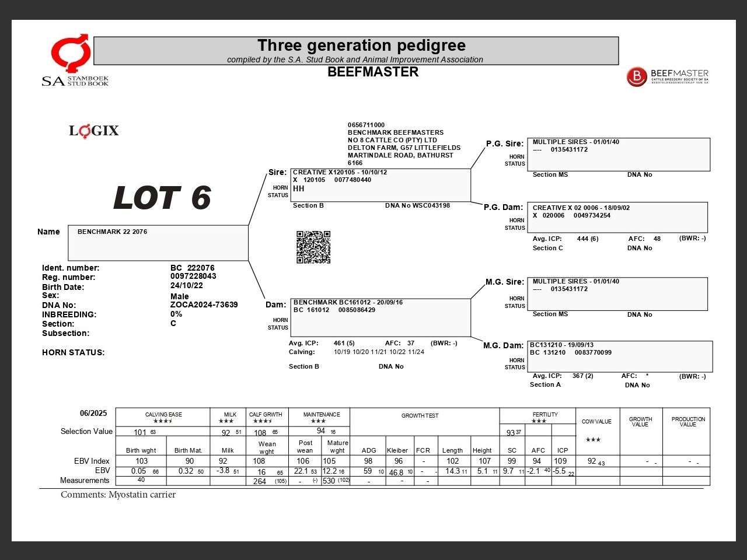Select the Dam box BENCHMARK BC161012
Image resolution: width=747 pixels, height=560 pixels.
381,317
